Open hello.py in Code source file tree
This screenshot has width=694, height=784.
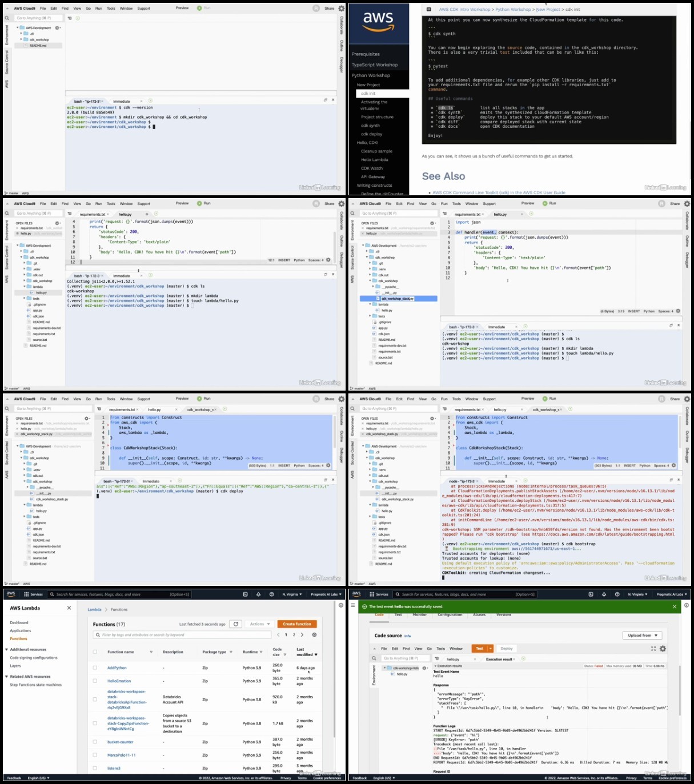point(402,674)
